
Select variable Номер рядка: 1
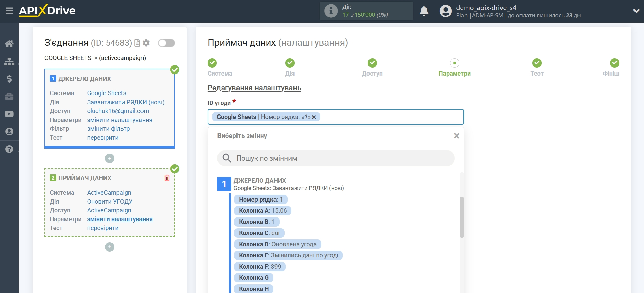(x=261, y=200)
